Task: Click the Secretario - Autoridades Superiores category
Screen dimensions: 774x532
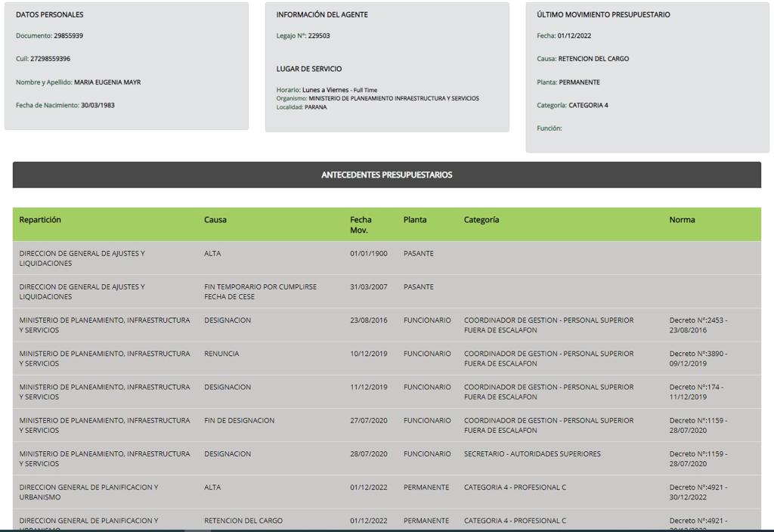Action: [532, 453]
